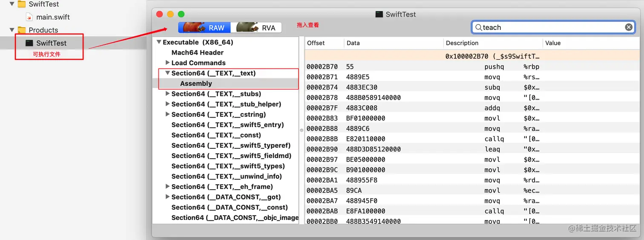
Task: Click data cell 4883C008
Action: pyautogui.click(x=362, y=108)
